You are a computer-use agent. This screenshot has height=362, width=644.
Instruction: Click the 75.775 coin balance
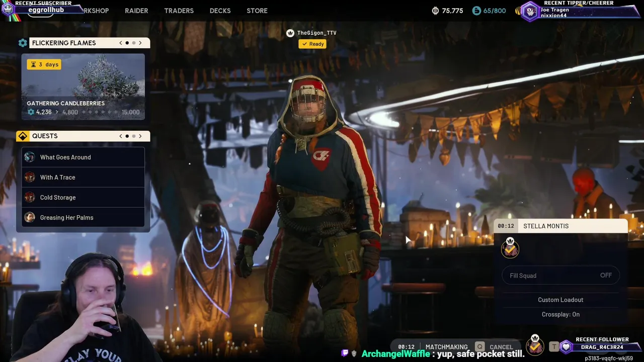coord(452,11)
